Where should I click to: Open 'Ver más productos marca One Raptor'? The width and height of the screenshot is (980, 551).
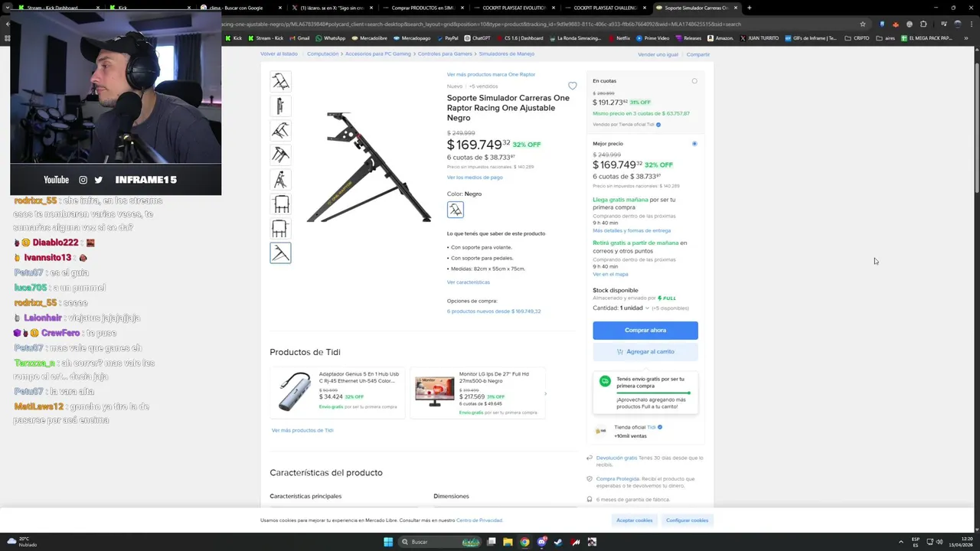(x=491, y=74)
